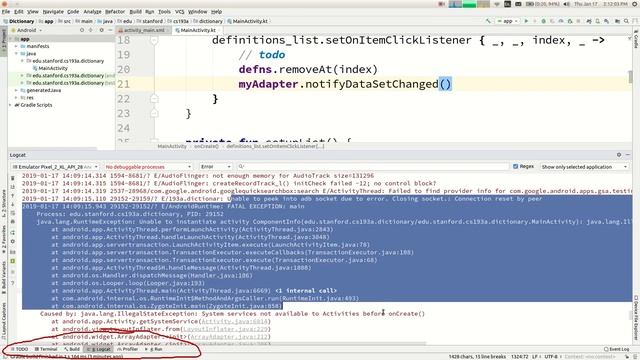Click the Help question mark icon in Logcat
The image size is (640, 360).
13,283
